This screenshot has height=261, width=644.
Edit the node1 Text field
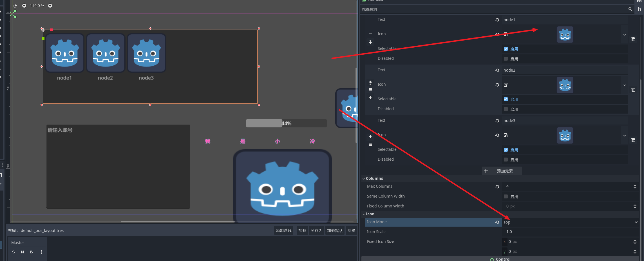click(565, 20)
